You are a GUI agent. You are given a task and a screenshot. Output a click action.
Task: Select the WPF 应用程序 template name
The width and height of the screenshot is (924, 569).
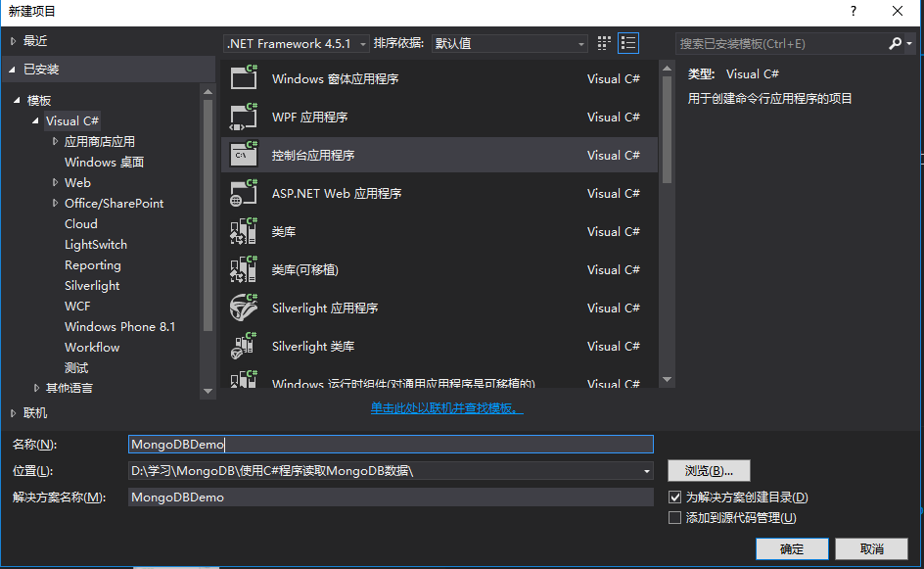[310, 118]
